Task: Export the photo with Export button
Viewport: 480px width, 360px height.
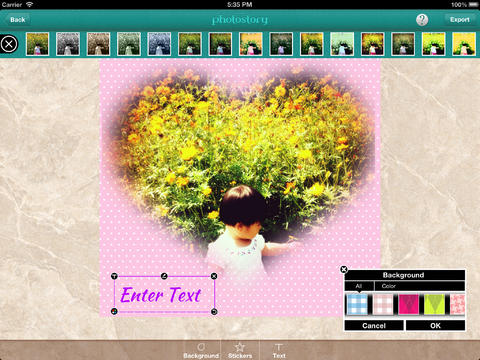Action: (x=460, y=20)
